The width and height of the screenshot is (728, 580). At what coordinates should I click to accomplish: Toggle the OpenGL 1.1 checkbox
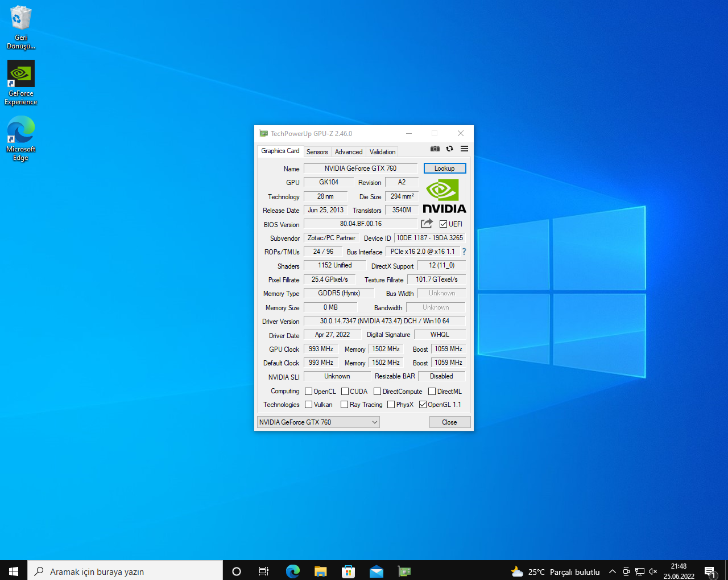(x=423, y=405)
